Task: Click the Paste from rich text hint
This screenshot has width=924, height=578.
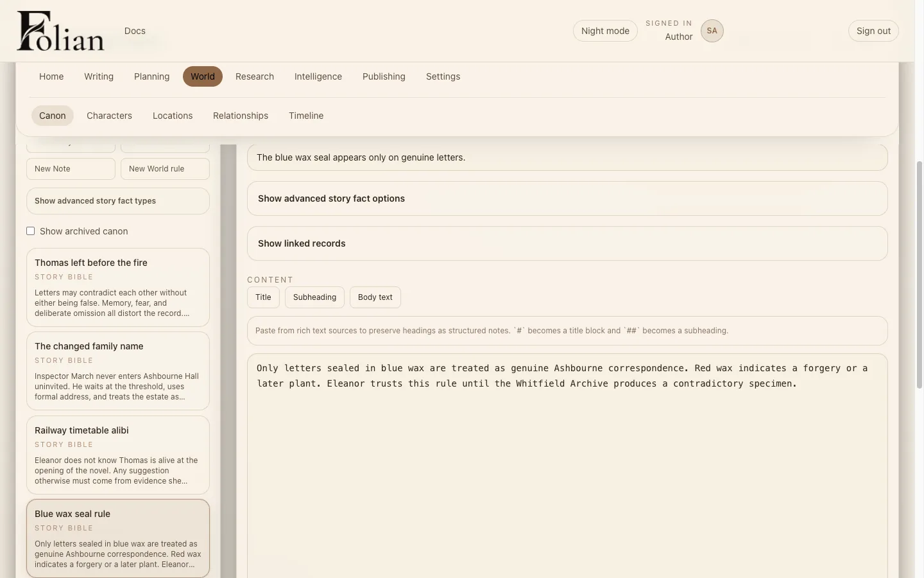Action: coord(567,331)
